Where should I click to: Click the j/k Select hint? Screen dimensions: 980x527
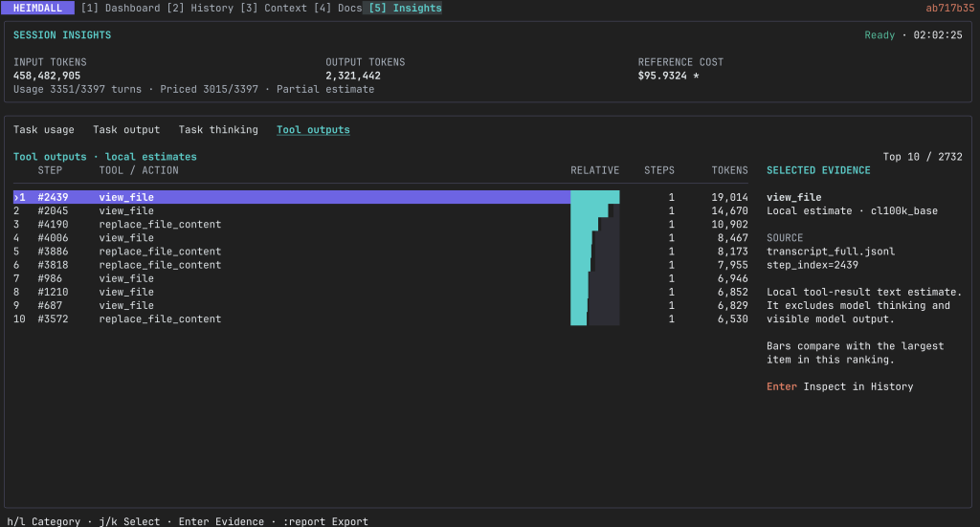[x=129, y=521]
